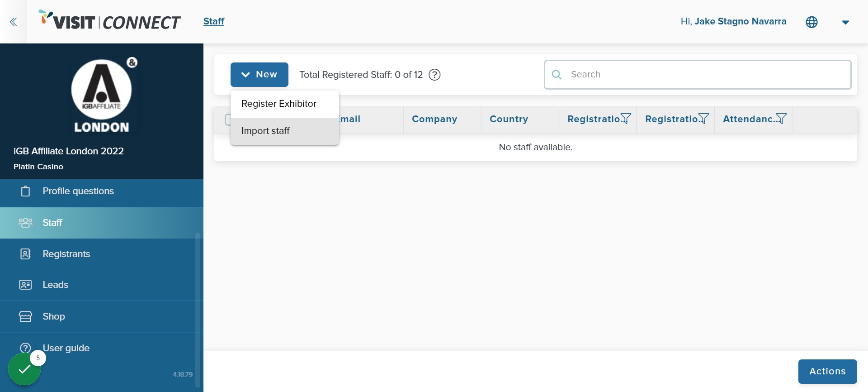Click the magnifier search icon
This screenshot has height=392, width=868.
(557, 75)
